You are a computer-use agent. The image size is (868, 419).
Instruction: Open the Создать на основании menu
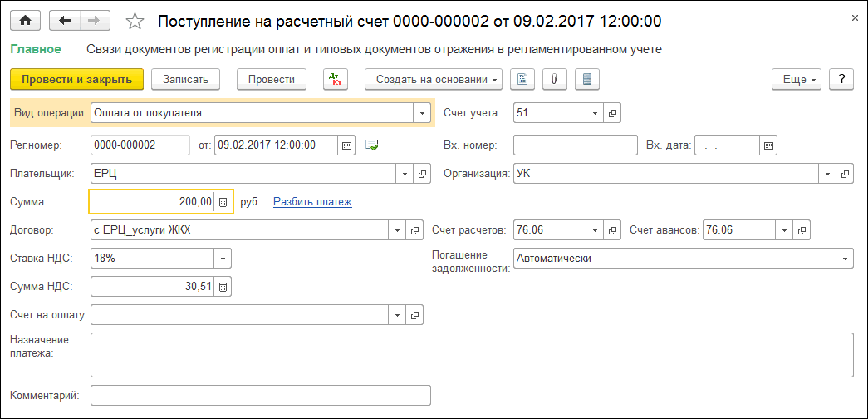pos(434,79)
